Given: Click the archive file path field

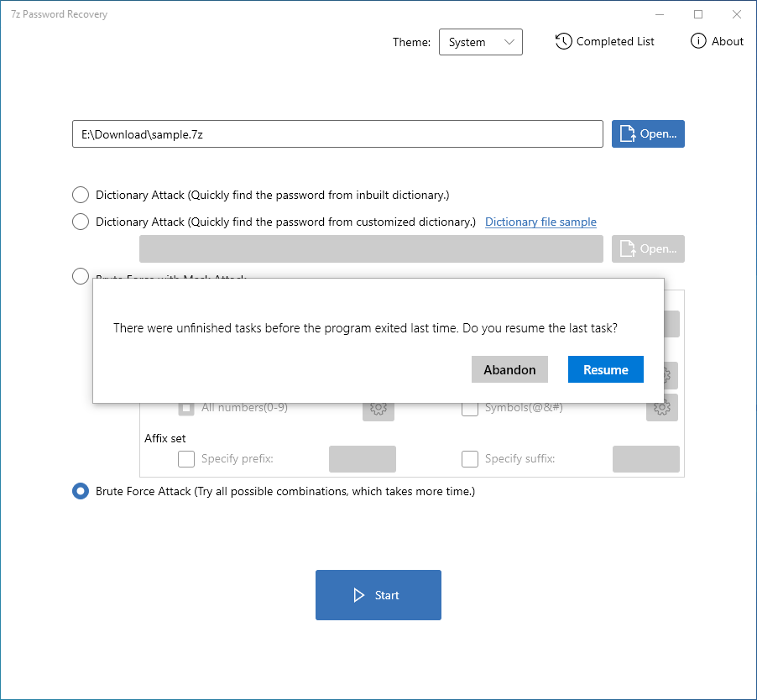Looking at the screenshot, I should 337,134.
